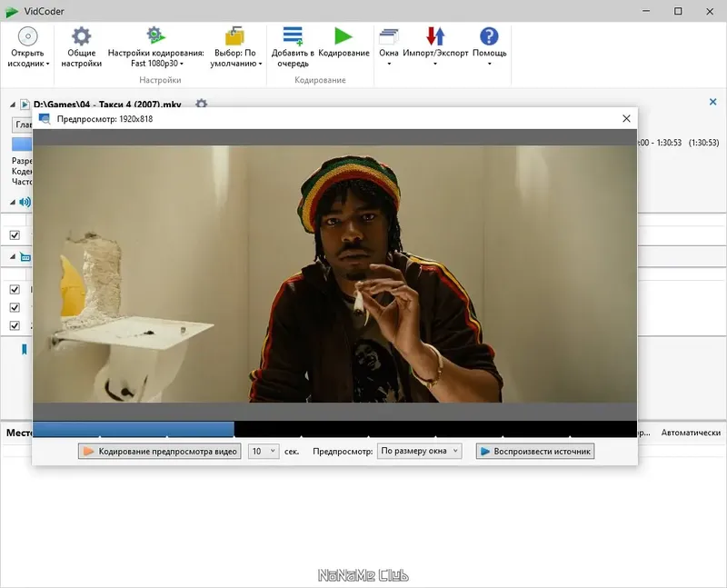Viewport: 727px width, 588px height.
Task: Collapse the subtitles section triangle
Action: [13, 256]
